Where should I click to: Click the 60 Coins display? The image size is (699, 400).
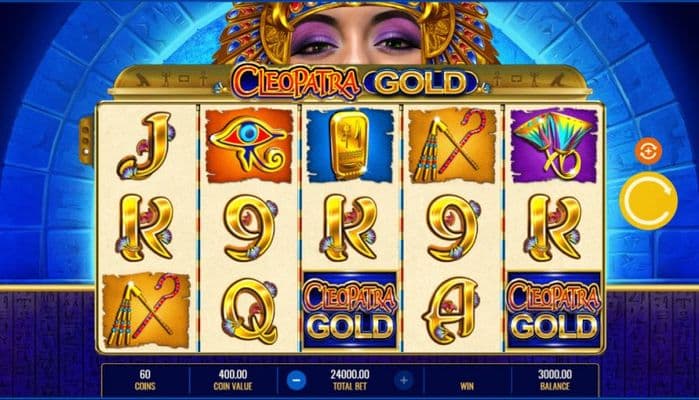coord(145,380)
